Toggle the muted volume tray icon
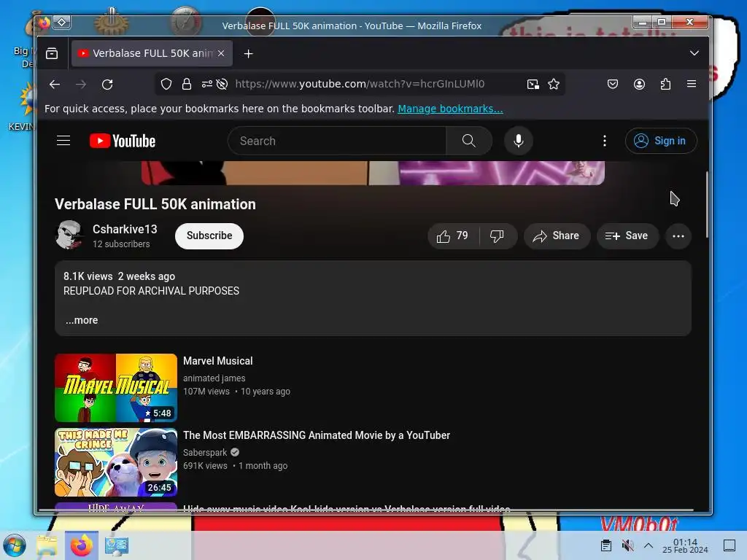The image size is (747, 560). 628,545
